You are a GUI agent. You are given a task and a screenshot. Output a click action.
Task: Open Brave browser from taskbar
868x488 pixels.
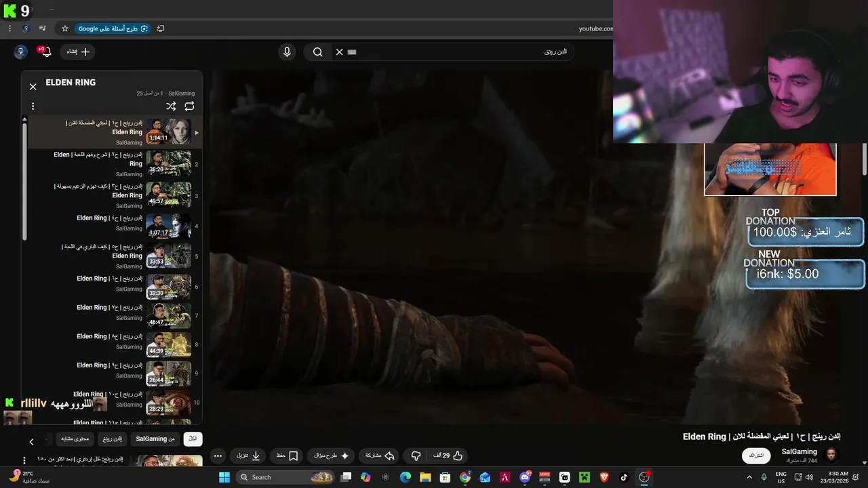[x=604, y=477]
